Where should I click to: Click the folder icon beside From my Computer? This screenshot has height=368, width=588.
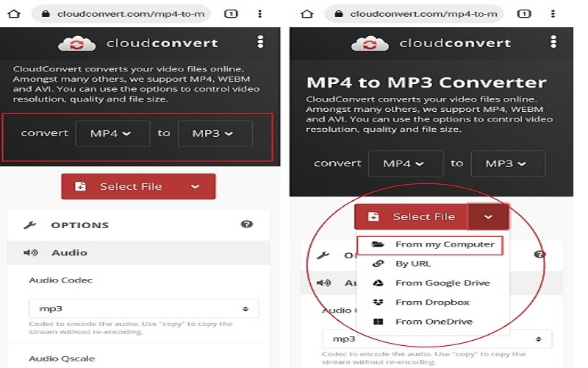pos(378,244)
